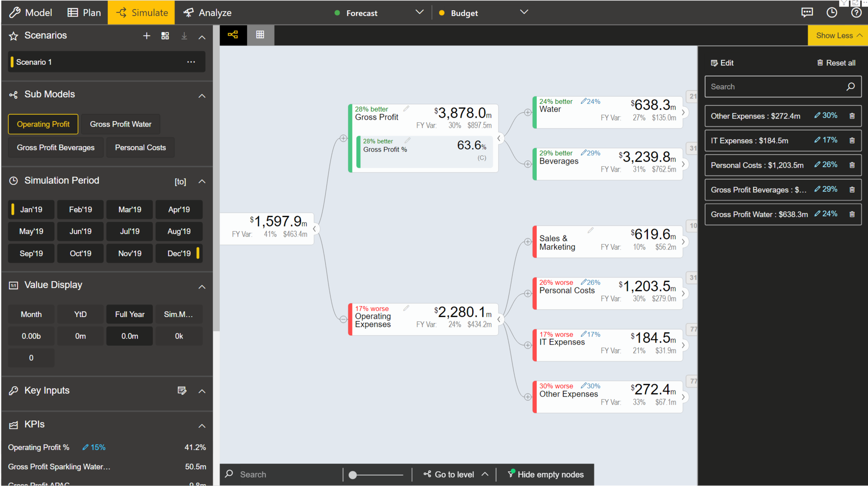The image size is (868, 486).
Task: Select the Operating Profit sub model
Action: pos(43,124)
